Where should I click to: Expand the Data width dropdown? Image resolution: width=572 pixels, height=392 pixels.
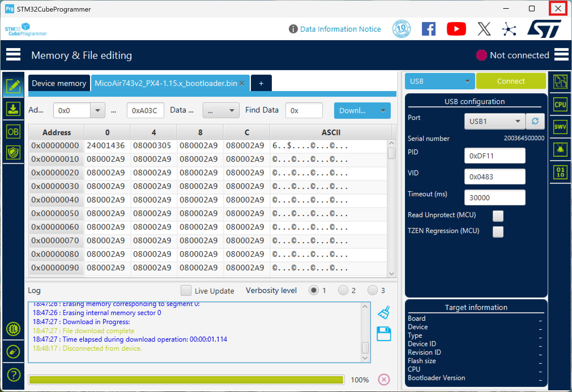(221, 111)
